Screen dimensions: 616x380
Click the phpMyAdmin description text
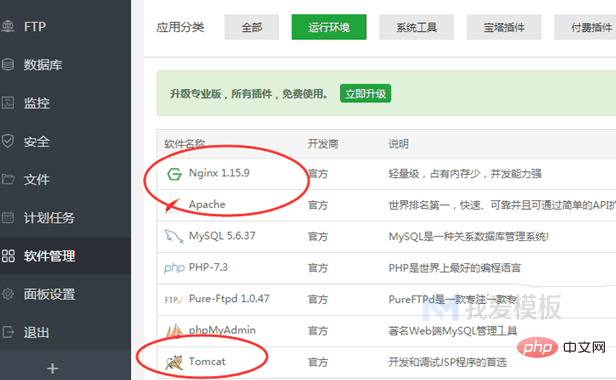coord(453,331)
